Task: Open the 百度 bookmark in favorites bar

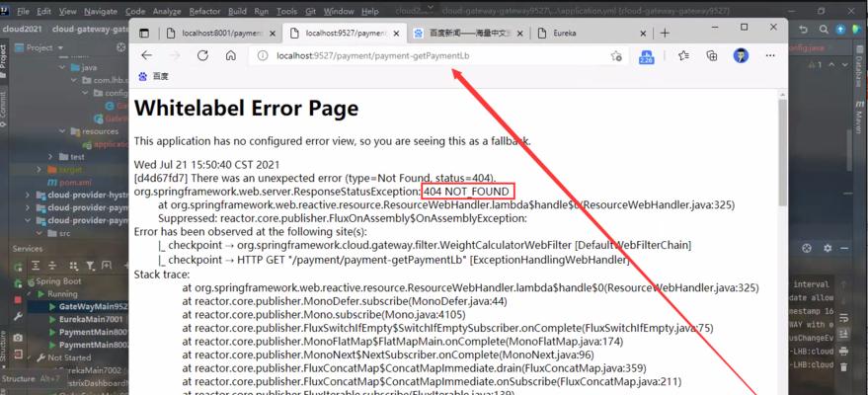Action: tap(153, 77)
